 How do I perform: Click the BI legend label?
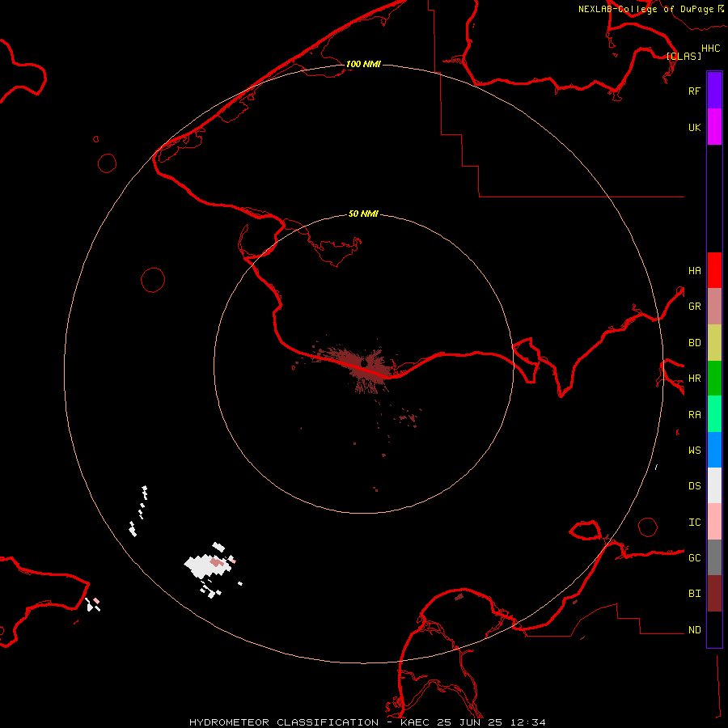(x=694, y=594)
